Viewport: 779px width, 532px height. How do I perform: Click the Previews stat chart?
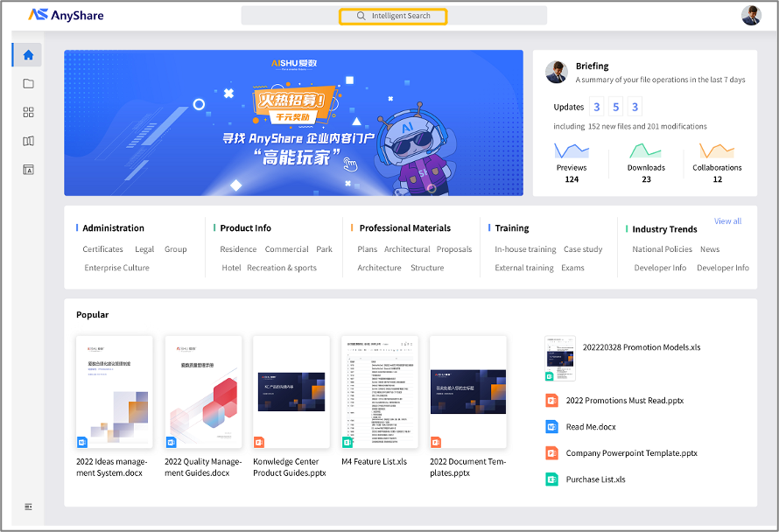(572, 152)
